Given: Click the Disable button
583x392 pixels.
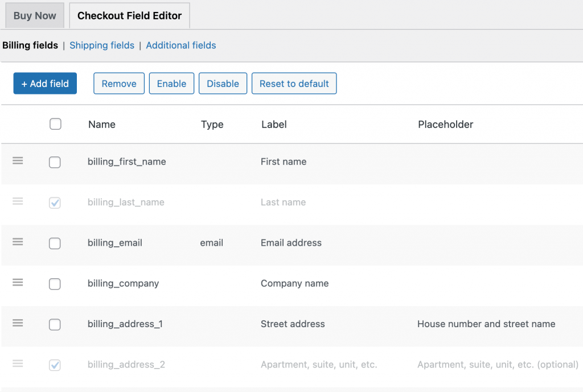Looking at the screenshot, I should click(x=223, y=83).
